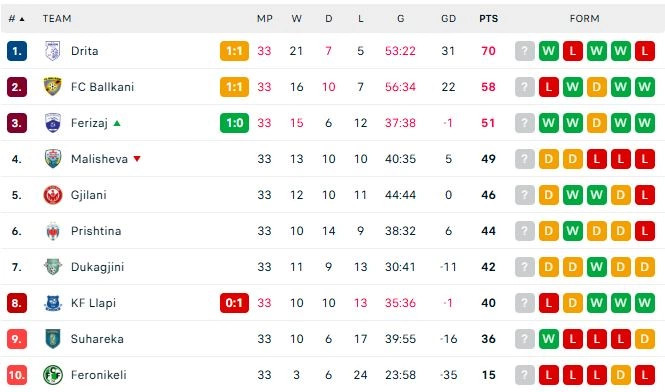Open Drita's live 1:1 score badge

click(235, 51)
